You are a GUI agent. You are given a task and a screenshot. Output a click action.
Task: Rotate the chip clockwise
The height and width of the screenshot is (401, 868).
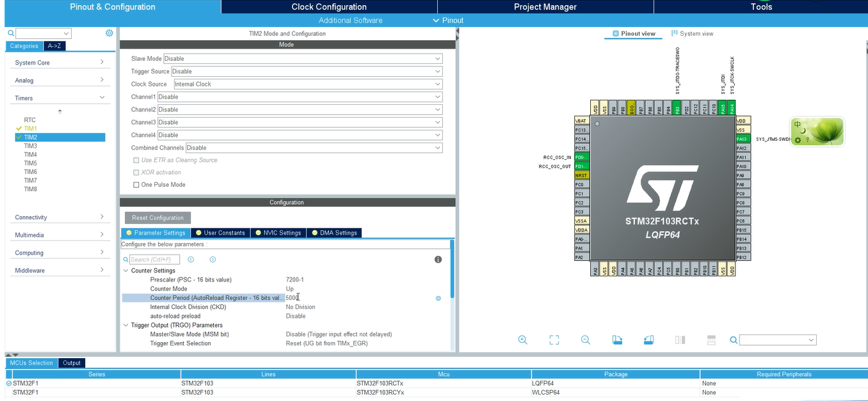pyautogui.click(x=617, y=340)
